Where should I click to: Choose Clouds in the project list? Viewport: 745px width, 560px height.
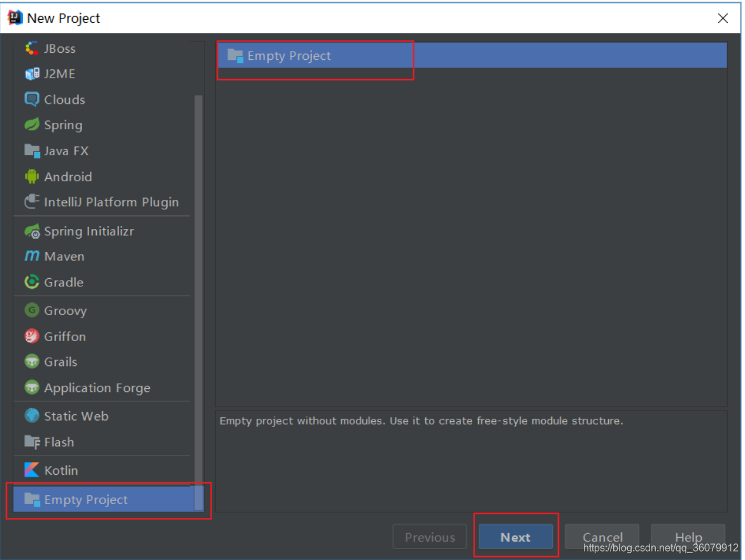pos(102,99)
